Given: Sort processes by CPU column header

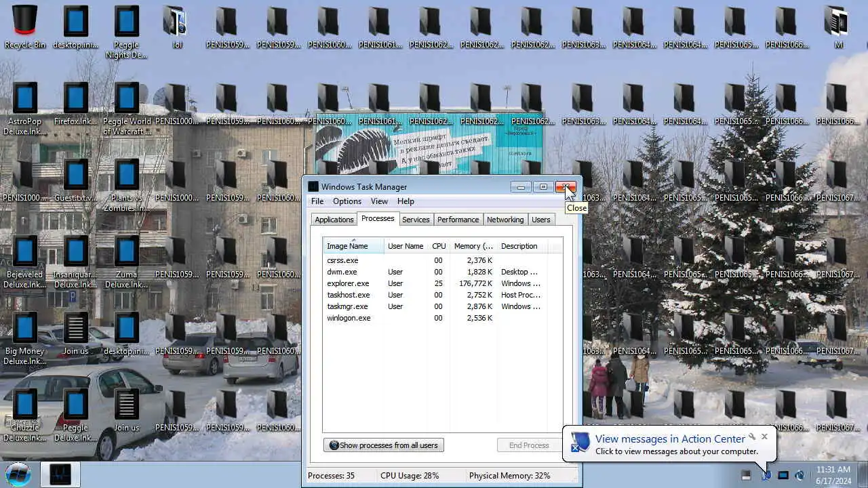Looking at the screenshot, I should click(x=439, y=246).
